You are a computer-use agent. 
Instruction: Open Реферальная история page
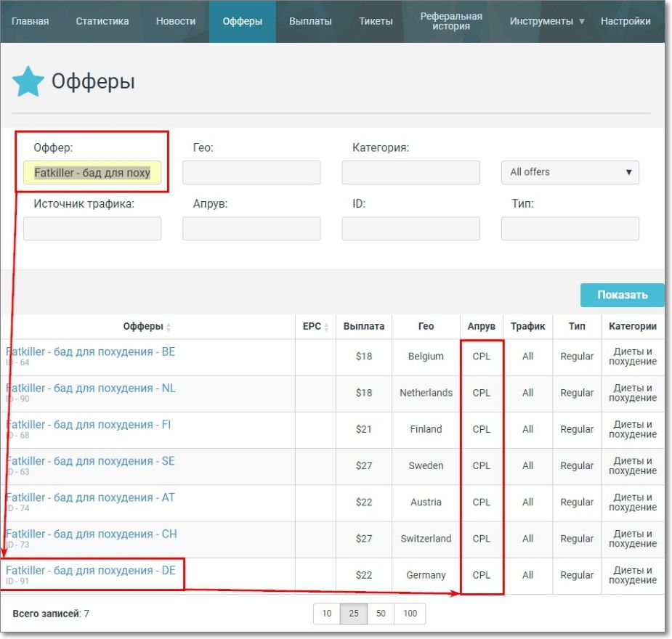pos(451,21)
